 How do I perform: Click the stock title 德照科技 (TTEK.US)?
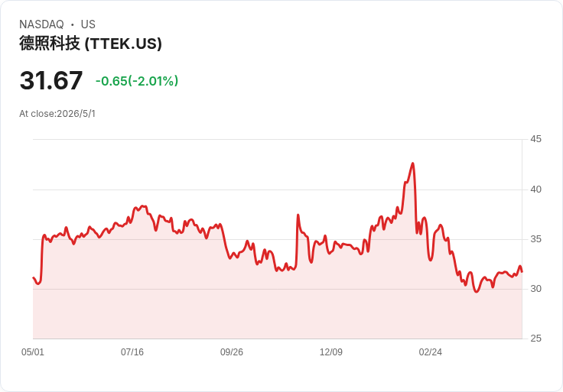(x=90, y=44)
